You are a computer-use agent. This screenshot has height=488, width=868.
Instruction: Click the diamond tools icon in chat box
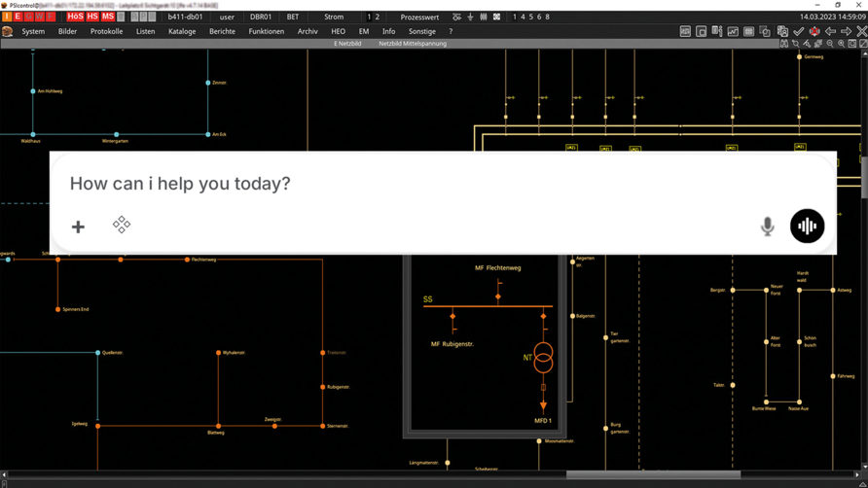pos(122,225)
